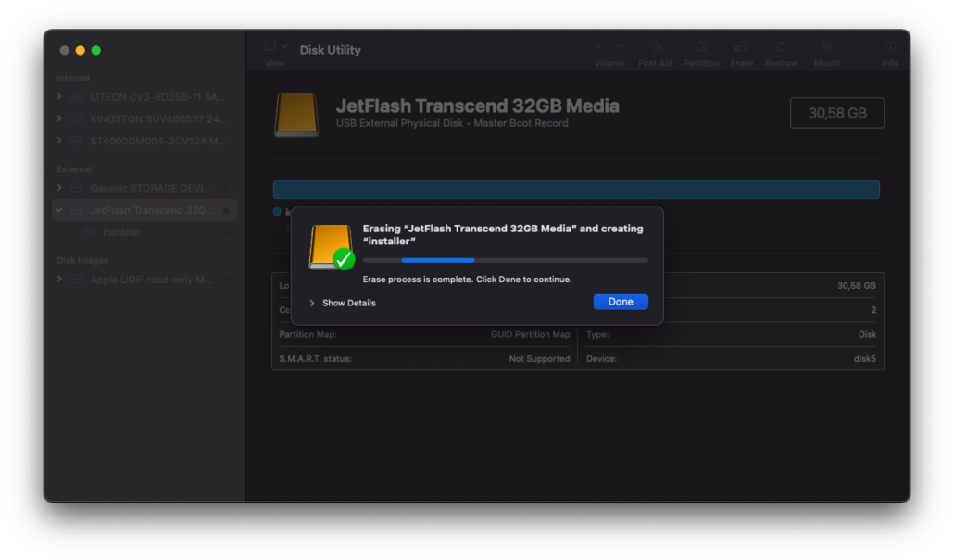Click the sidebar View toggle icon

[x=270, y=46]
